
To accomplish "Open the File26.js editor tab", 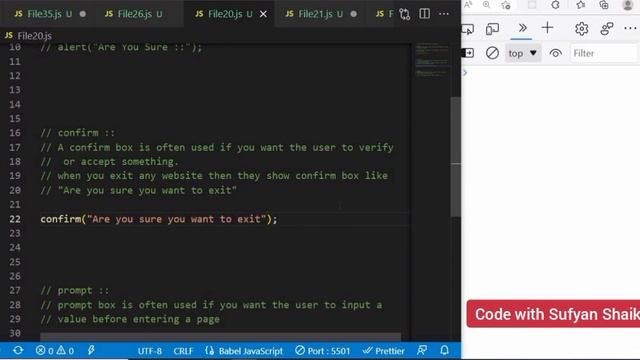I will (134, 14).
